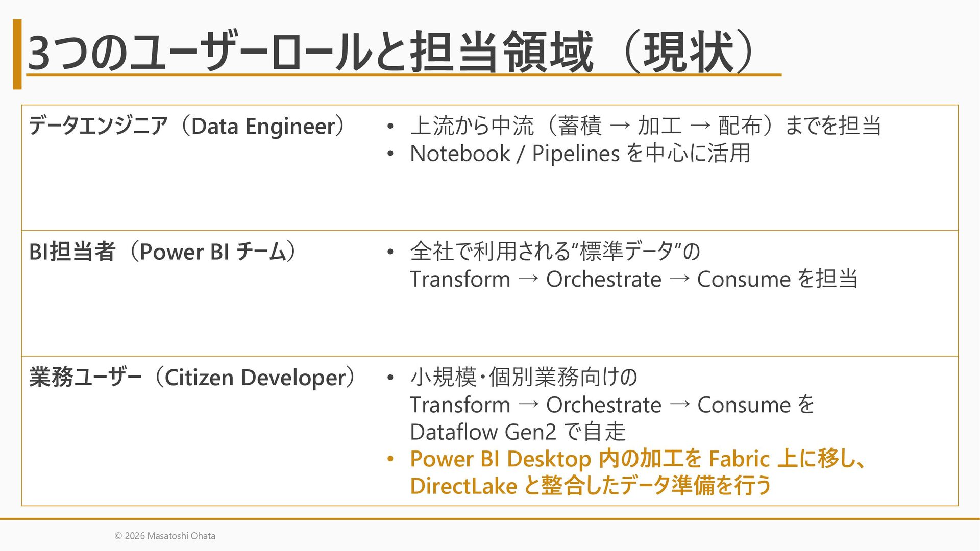Image resolution: width=980 pixels, height=551 pixels.
Task: Click the arrow between 加工 and 配布
Action: 700,126
